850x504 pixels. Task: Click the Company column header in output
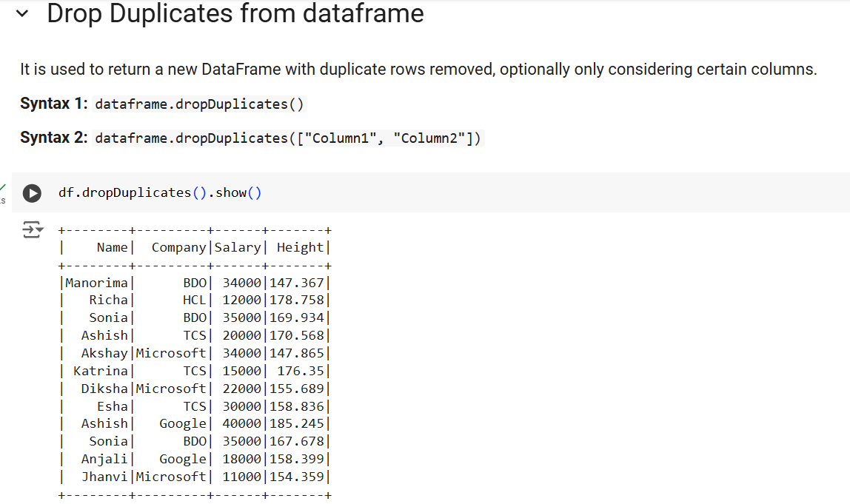(x=178, y=246)
